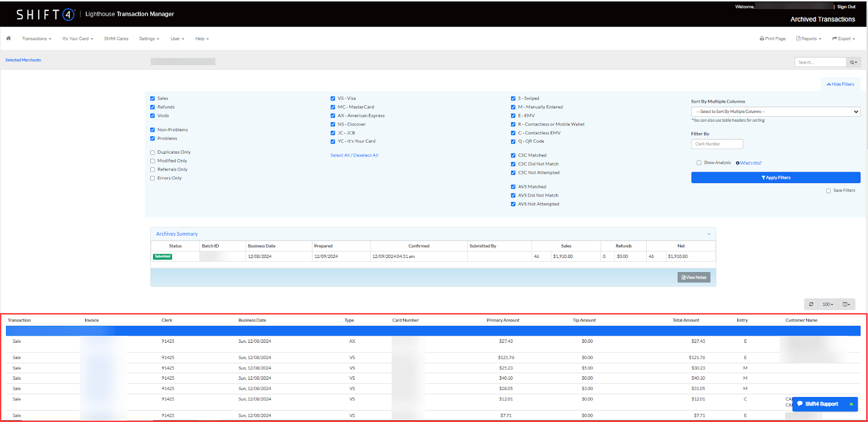Screen dimensions: 868x422
Task: Uncheck the Refunds filter
Action: (x=152, y=108)
